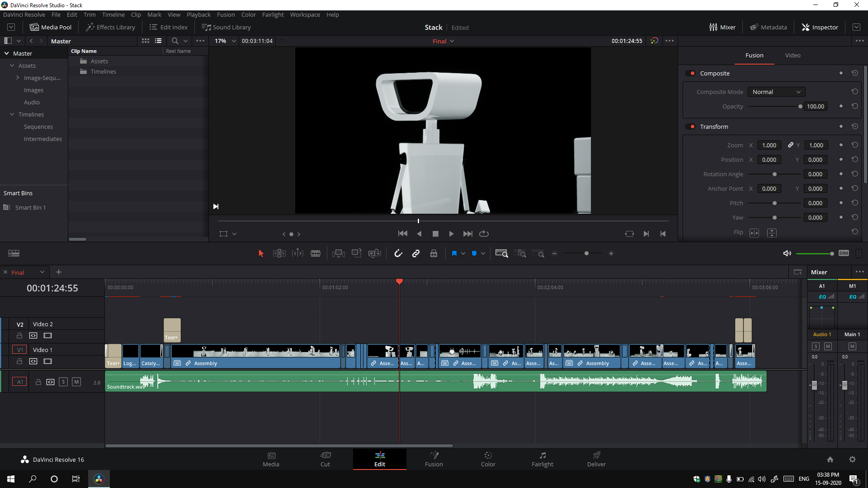868x488 pixels.
Task: Open the Workspace menu
Action: [x=305, y=14]
